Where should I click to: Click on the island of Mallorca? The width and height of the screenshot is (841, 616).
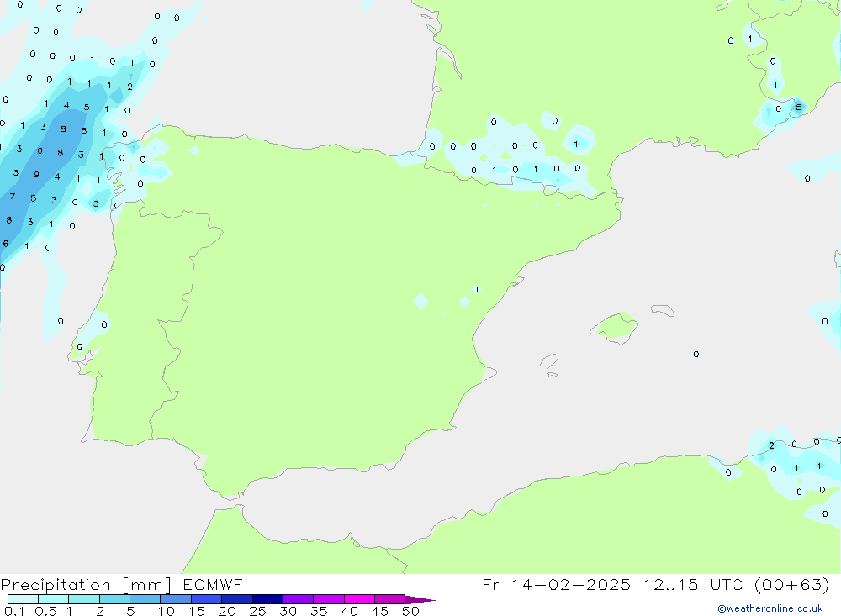click(613, 326)
